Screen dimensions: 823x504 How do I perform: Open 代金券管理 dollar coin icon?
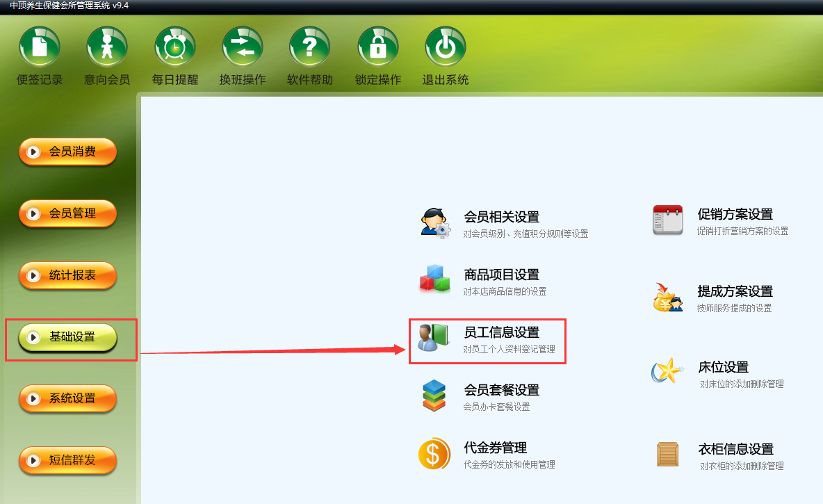[434, 453]
